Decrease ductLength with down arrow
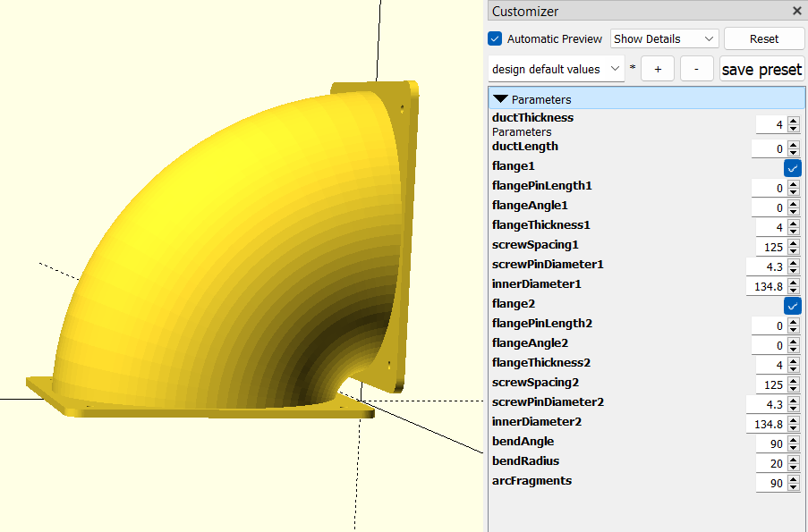The height and width of the screenshot is (532, 808). coord(794,153)
